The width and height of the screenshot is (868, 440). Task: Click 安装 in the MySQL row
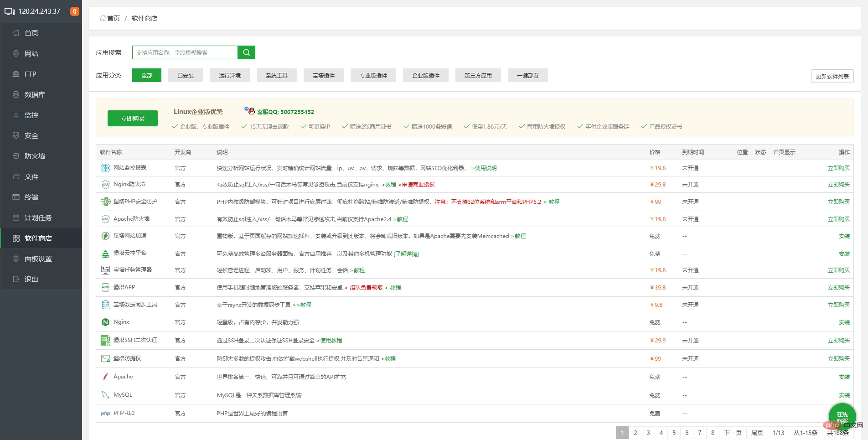[844, 395]
